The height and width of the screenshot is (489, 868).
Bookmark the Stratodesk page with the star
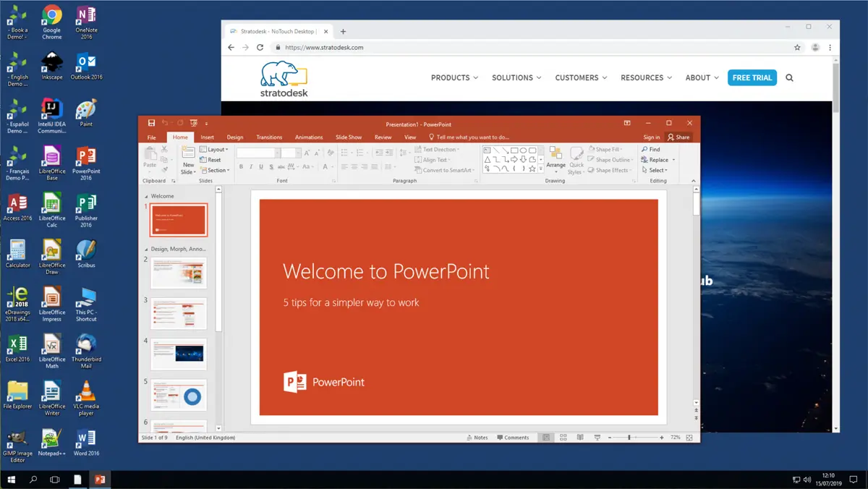point(797,48)
